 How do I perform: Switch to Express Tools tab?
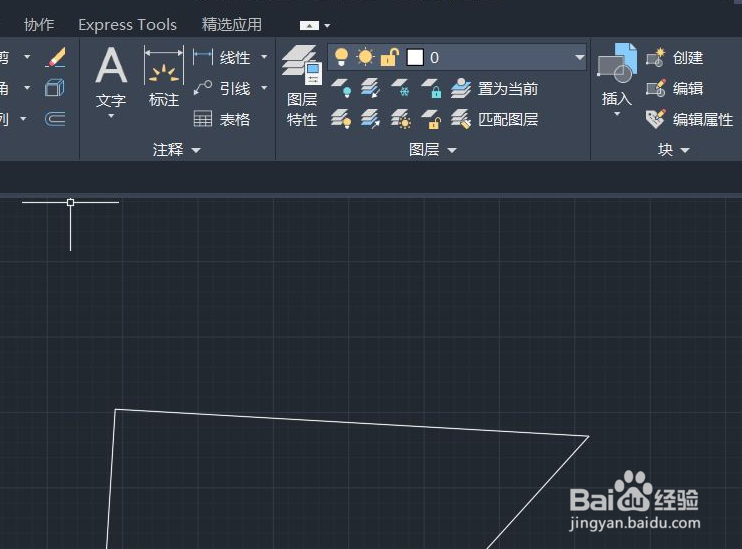coord(127,25)
